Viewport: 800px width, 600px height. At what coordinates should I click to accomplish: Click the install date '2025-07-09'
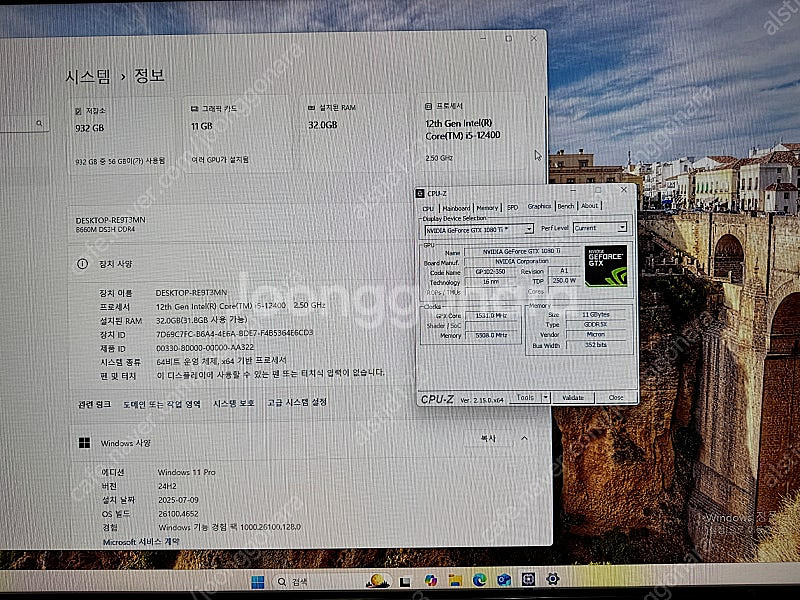pos(178,500)
